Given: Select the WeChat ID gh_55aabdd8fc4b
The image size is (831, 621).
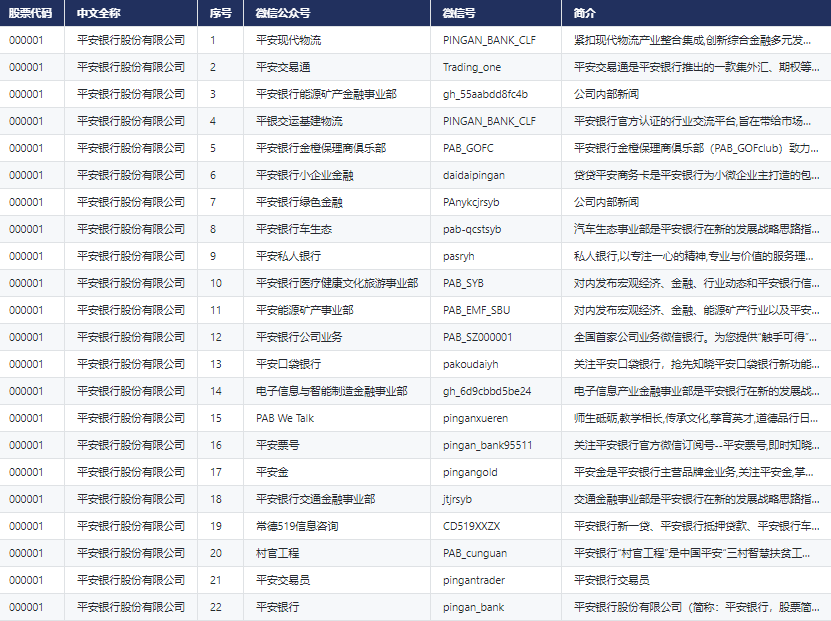Looking at the screenshot, I should (x=485, y=94).
